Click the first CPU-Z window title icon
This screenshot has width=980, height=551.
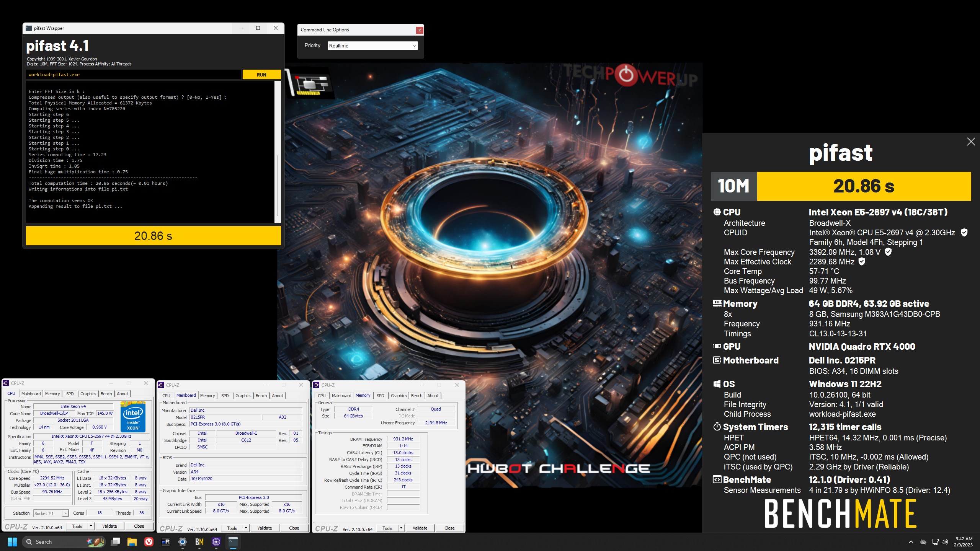(x=6, y=383)
